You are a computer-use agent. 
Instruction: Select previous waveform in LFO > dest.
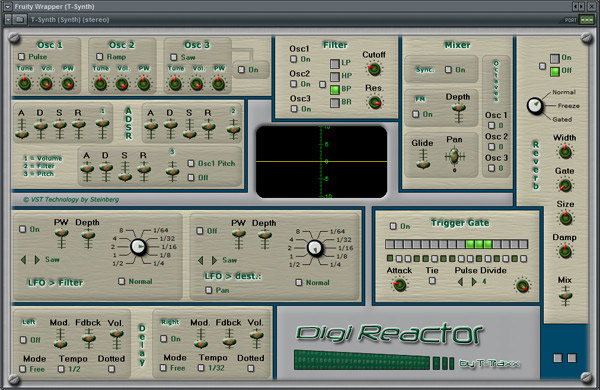(201, 261)
